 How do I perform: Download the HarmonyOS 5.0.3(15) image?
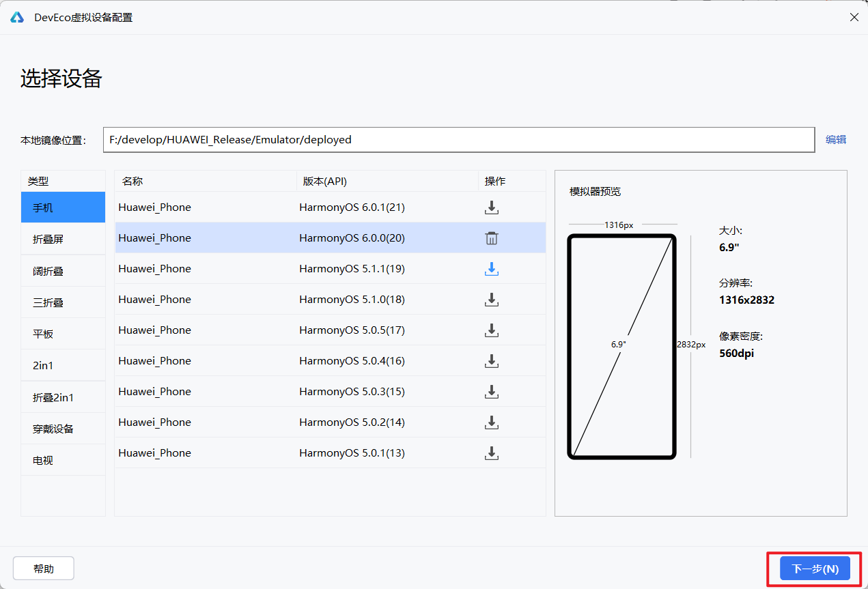pyautogui.click(x=491, y=392)
